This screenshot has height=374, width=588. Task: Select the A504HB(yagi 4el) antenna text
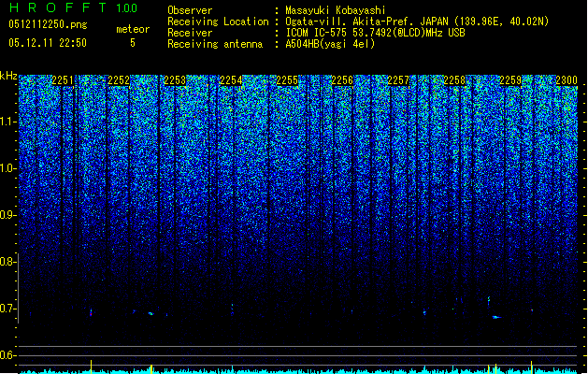pos(330,44)
